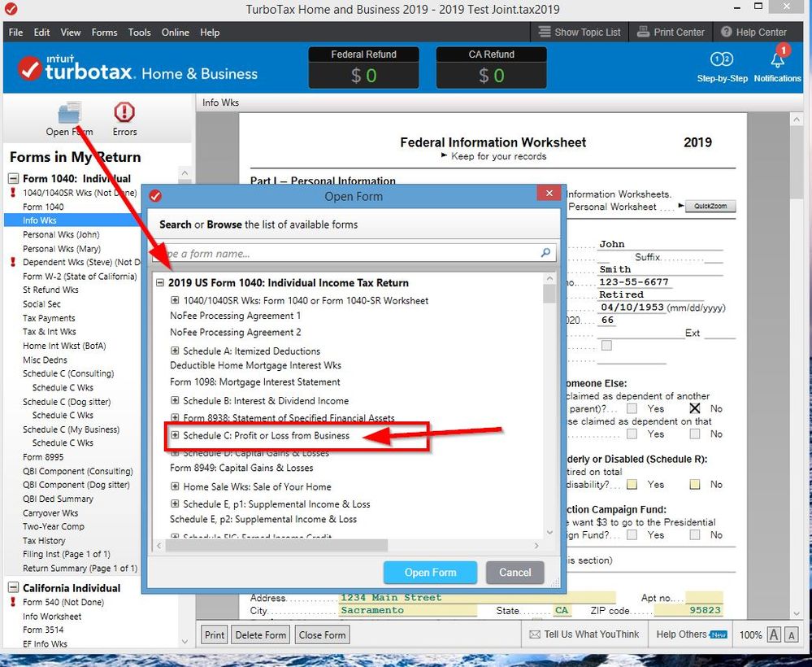Click the Open Form folder icon
Screen dimensions: 812x667
tap(69, 113)
